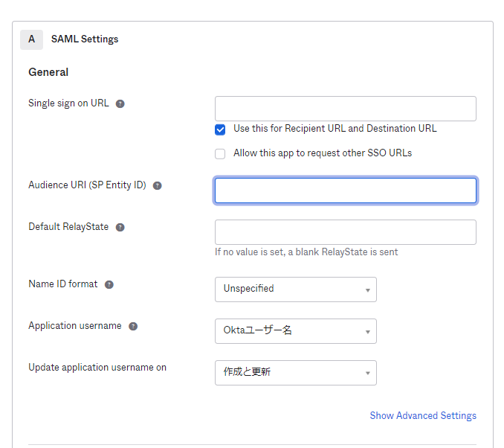Open the Application username dropdown

(x=296, y=331)
